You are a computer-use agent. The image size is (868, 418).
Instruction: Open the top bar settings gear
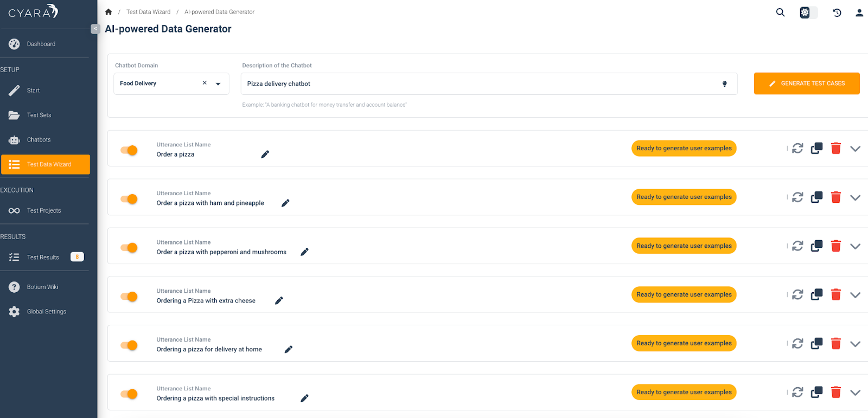click(x=805, y=12)
